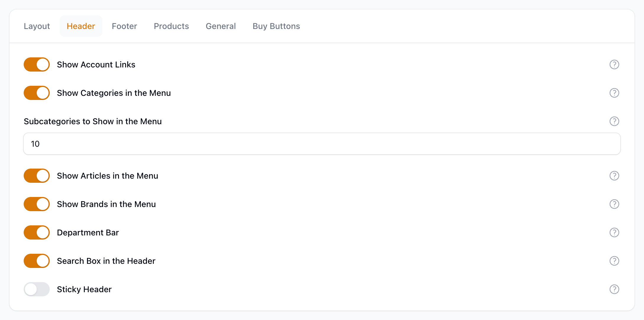Click the subcategories number field showing 10
Screen dimensions: 644x320
click(322, 144)
